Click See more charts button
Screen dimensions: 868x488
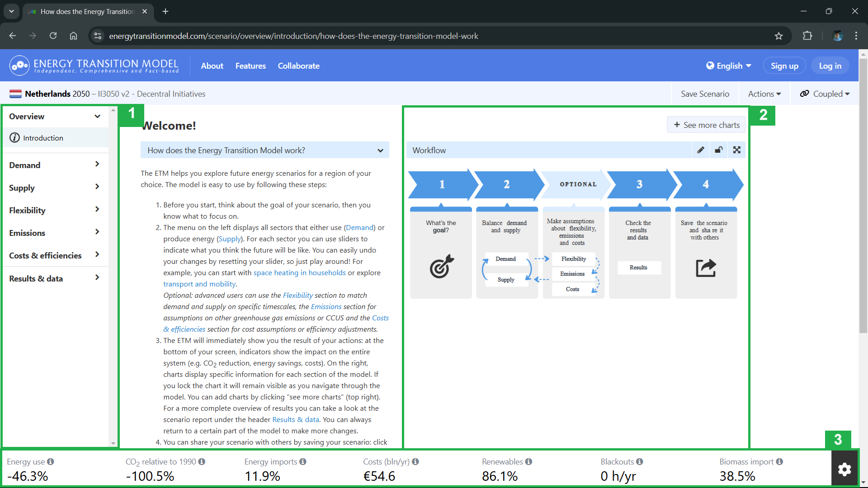(x=706, y=125)
